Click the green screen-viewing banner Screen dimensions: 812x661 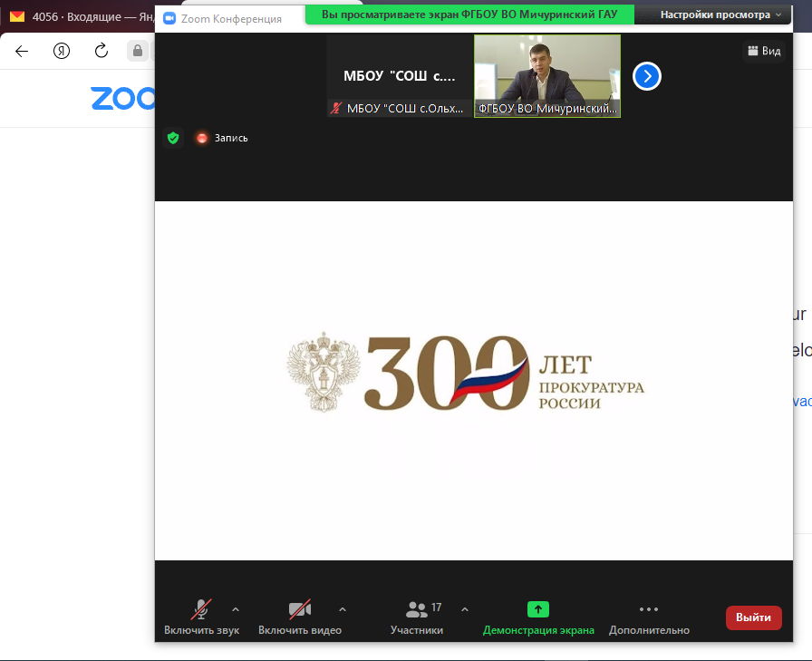(x=469, y=15)
